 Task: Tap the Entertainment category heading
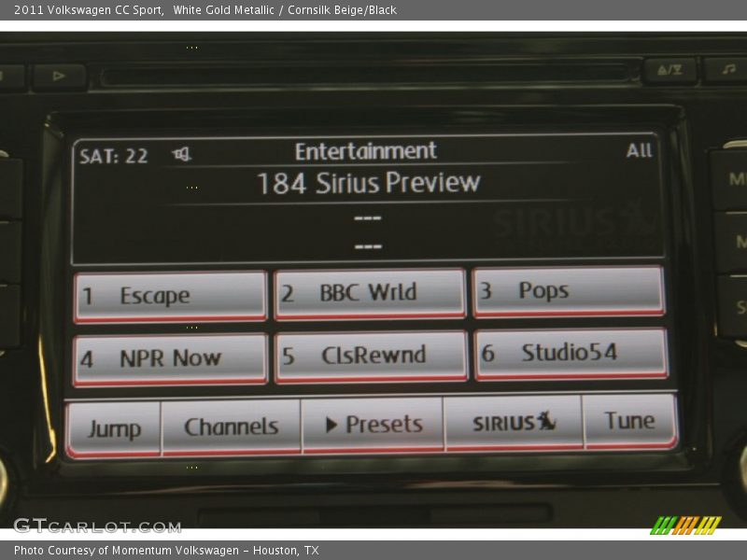[365, 151]
